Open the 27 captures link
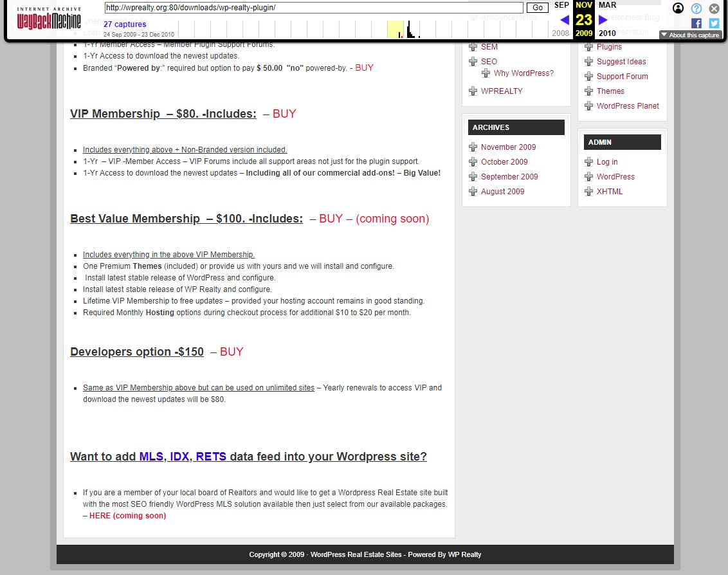Screen dimensions: 728x575 tap(125, 24)
